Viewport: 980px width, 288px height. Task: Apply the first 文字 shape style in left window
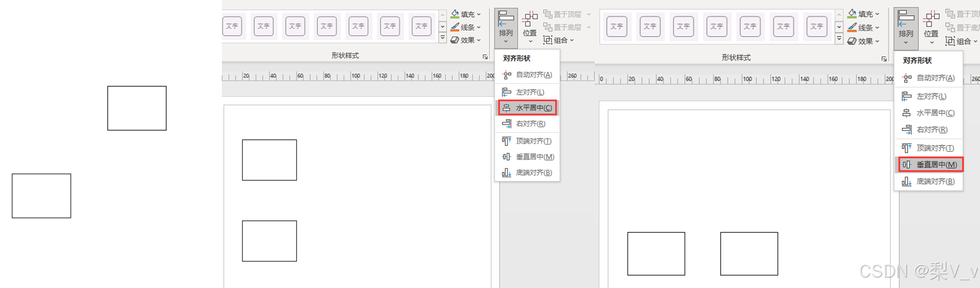(232, 26)
